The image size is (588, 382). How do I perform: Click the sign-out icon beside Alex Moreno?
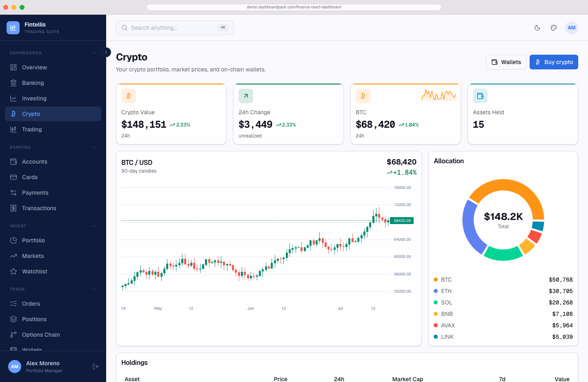(96, 366)
